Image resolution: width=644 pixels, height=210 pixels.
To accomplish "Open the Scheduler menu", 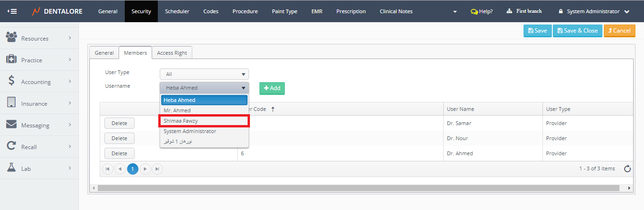I will pyautogui.click(x=177, y=11).
